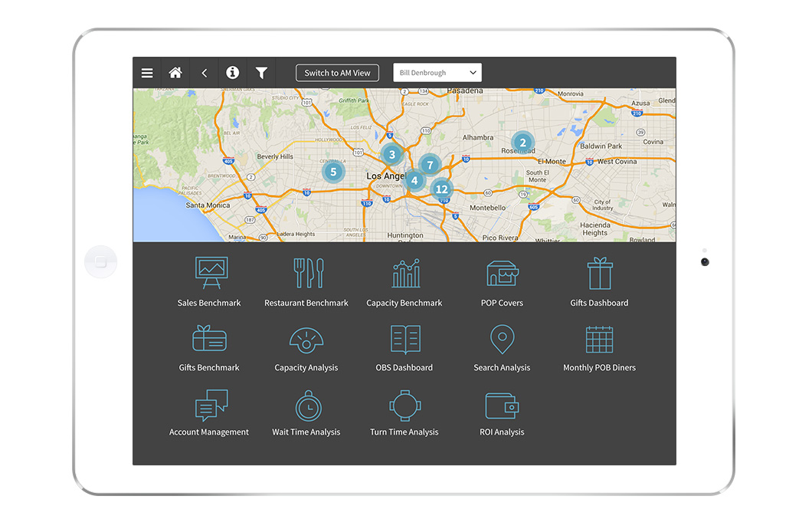The width and height of the screenshot is (812, 529).
Task: Click the Alhambra label on map
Action: point(478,137)
